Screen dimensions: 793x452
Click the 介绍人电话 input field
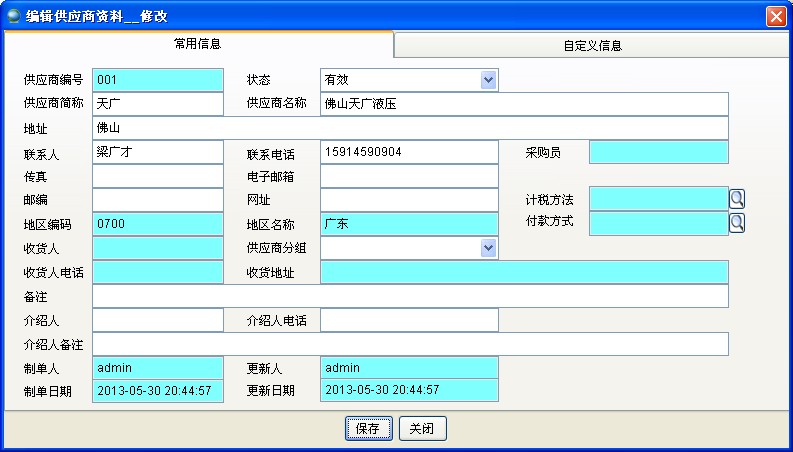click(408, 320)
